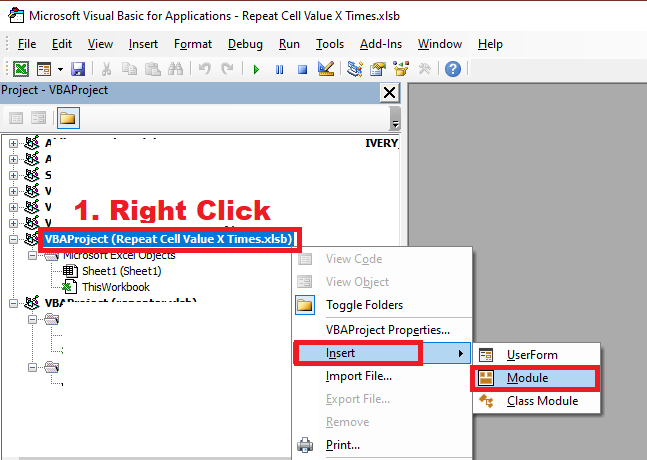Click the Redo arrow icon

(227, 68)
